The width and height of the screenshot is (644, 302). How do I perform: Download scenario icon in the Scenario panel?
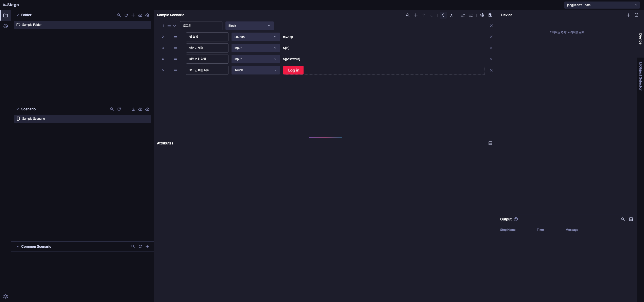click(133, 109)
